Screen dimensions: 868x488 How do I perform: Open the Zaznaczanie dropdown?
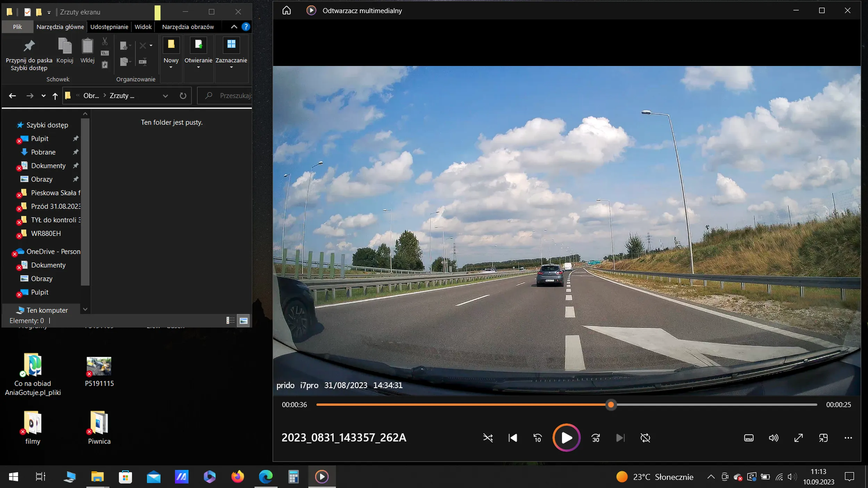click(232, 66)
